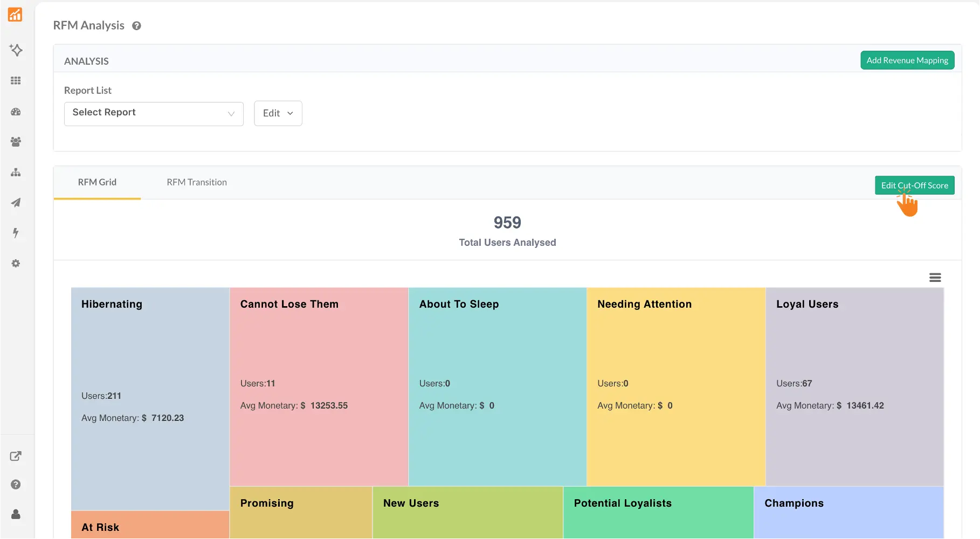Expand the Select Report dropdown

(x=154, y=114)
